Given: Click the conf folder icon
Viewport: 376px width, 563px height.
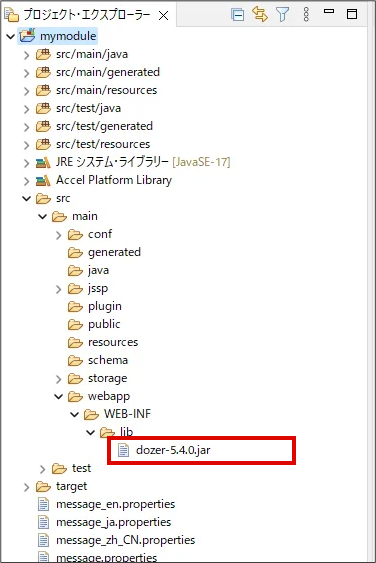Looking at the screenshot, I should point(75,234).
